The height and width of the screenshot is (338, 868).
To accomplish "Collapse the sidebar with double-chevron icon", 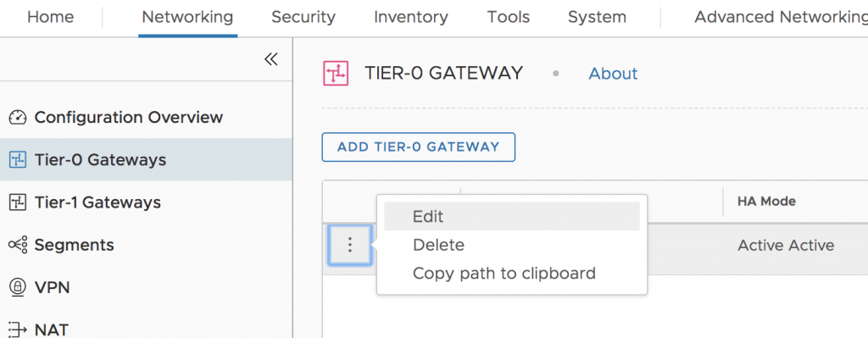I will tap(270, 59).
